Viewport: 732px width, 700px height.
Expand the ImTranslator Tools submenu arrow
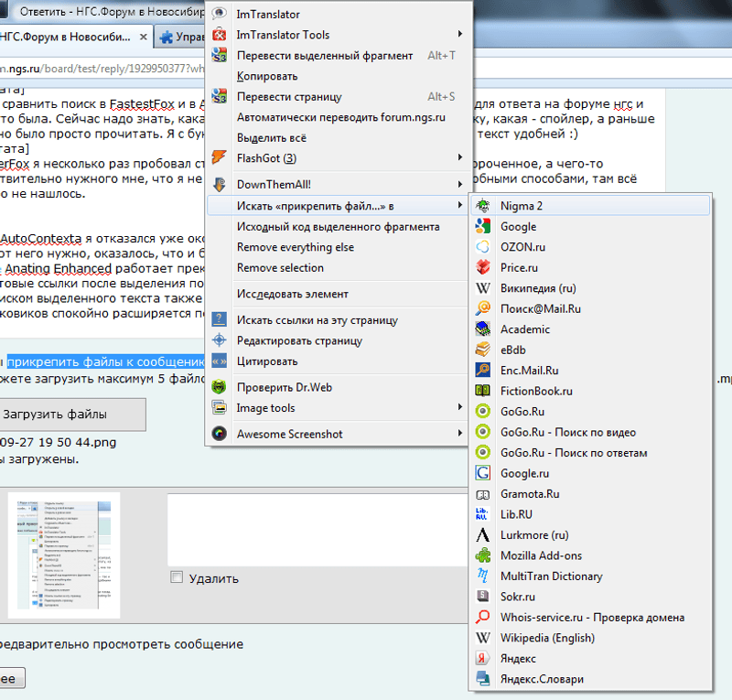tap(459, 35)
